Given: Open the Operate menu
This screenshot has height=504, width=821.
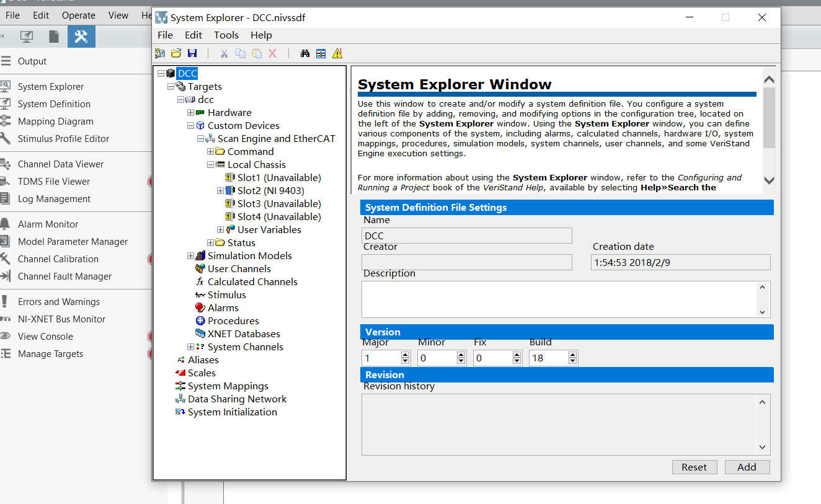Looking at the screenshot, I should coord(78,15).
